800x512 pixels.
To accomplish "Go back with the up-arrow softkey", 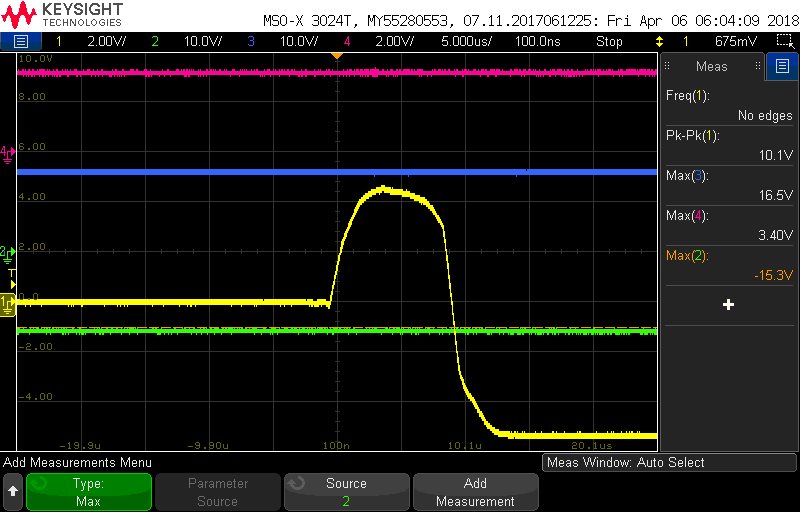I will [13, 492].
